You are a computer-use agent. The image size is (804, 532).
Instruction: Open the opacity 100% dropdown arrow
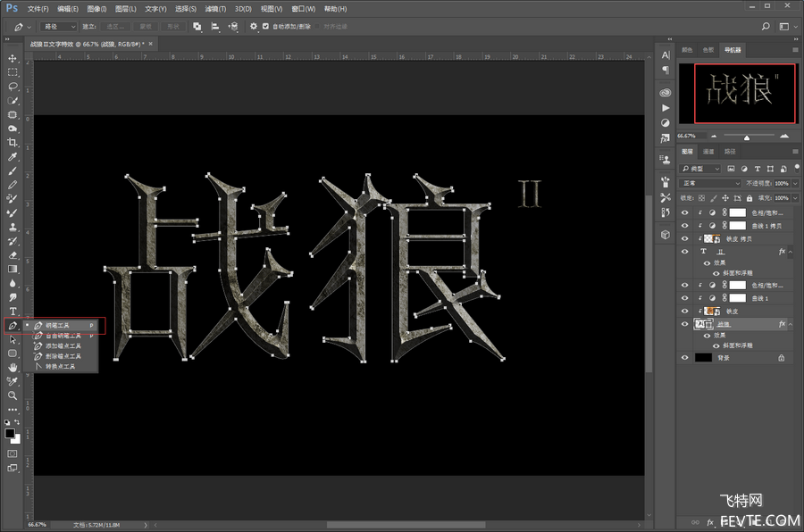tap(795, 183)
